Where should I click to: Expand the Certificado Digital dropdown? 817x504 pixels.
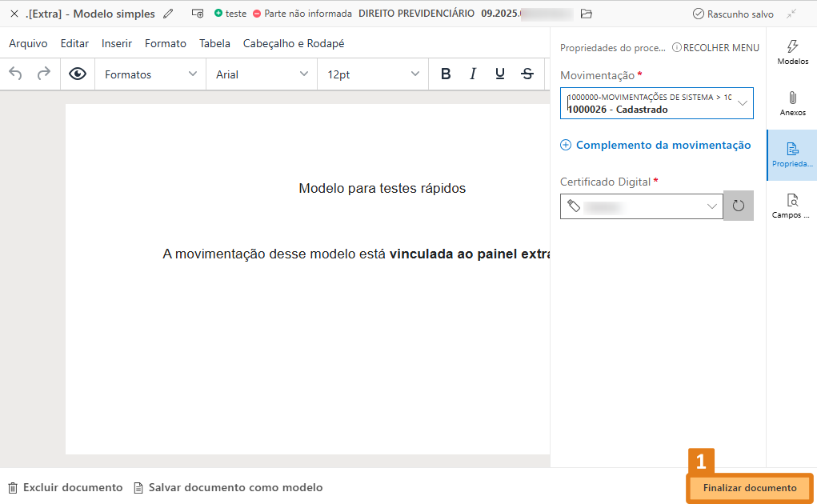coord(711,206)
